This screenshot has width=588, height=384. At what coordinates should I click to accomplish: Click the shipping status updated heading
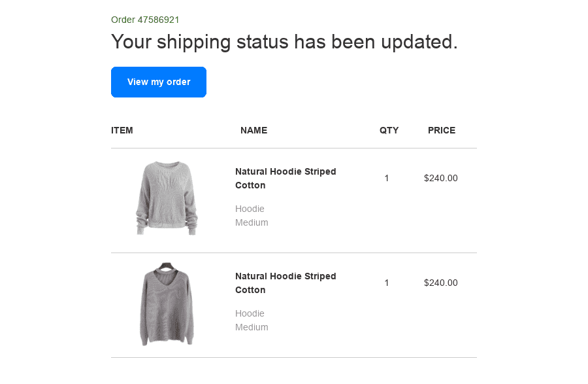pyautogui.click(x=284, y=42)
